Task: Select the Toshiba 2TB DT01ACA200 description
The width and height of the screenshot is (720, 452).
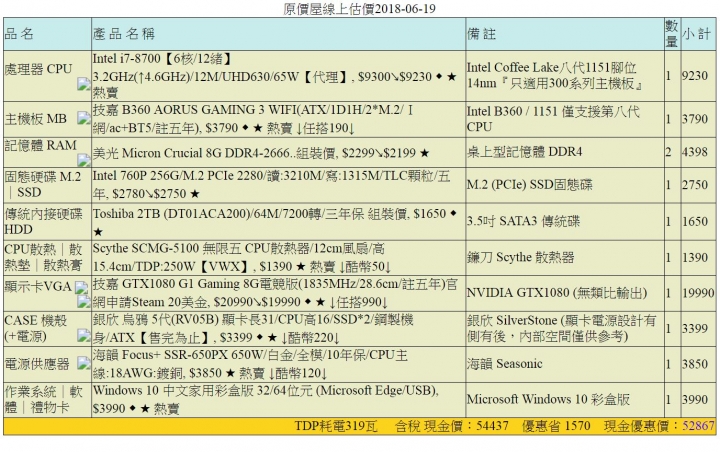Action: [x=275, y=222]
